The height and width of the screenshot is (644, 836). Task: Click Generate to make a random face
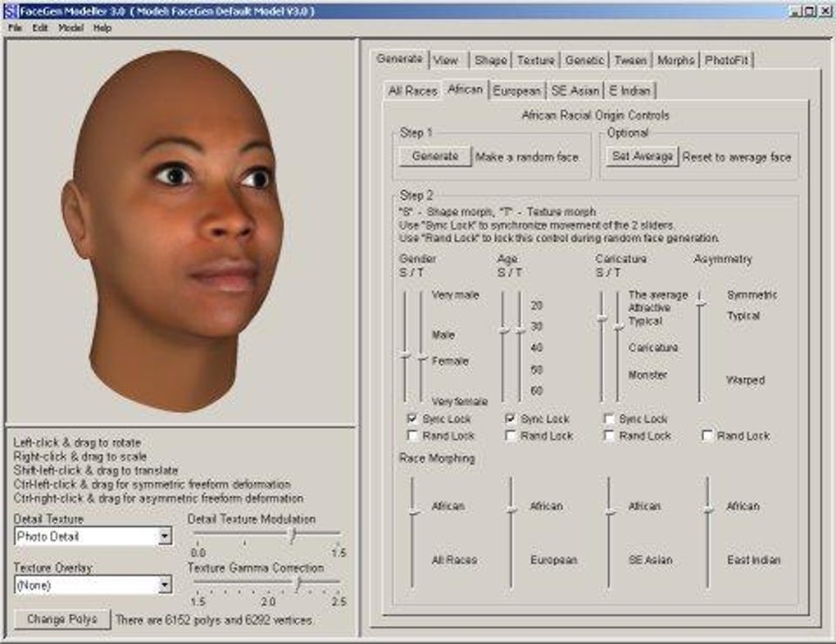pos(435,156)
